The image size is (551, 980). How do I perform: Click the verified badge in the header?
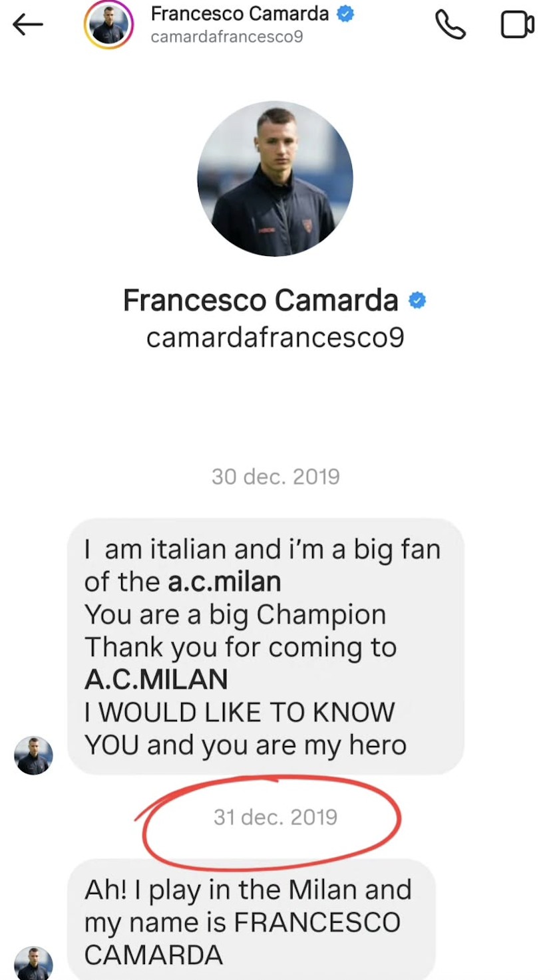click(345, 13)
